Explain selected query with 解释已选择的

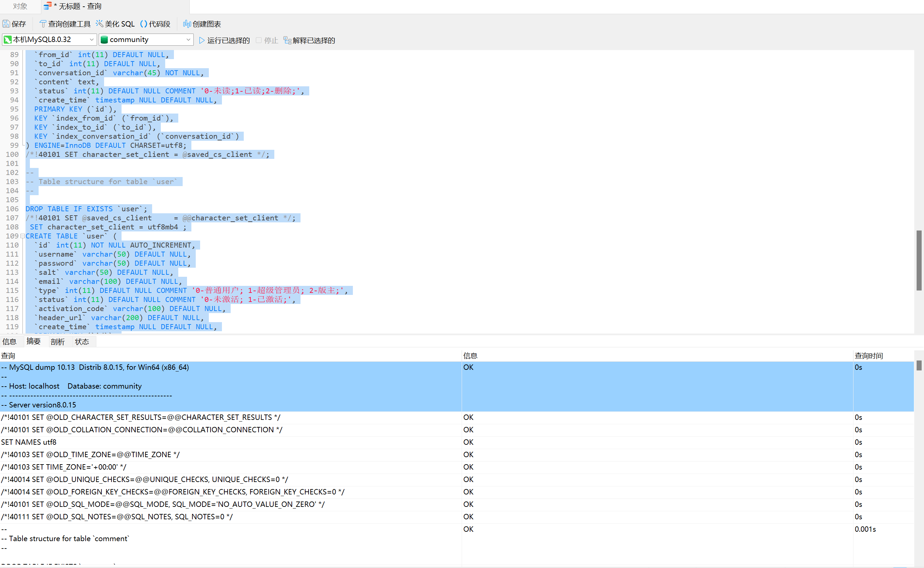pos(309,40)
